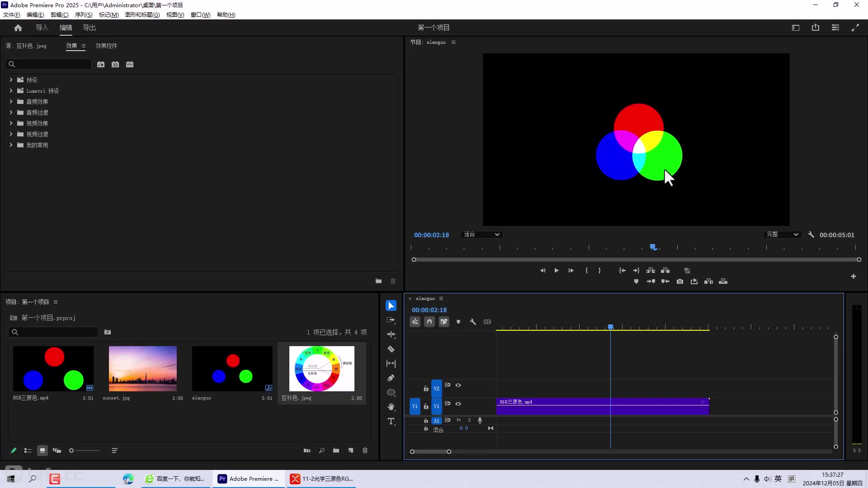This screenshot has width=868, height=488.
Task: Select the Ripple Edit tool
Action: tap(391, 334)
